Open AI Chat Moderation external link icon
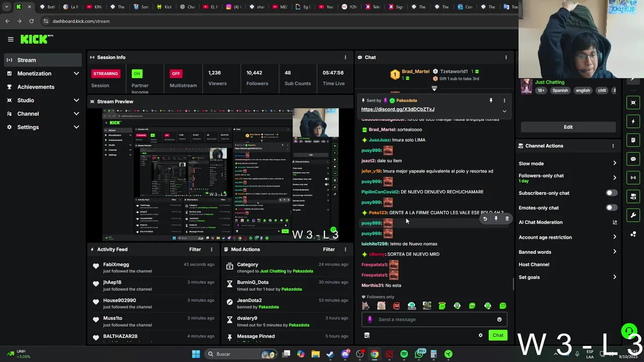The image size is (644, 362). tap(614, 222)
